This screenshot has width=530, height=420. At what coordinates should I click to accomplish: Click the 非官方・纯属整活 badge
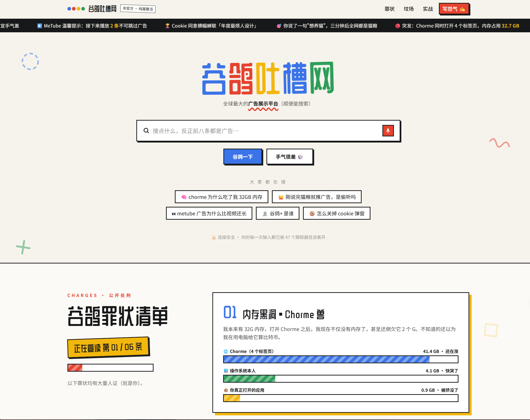click(138, 9)
